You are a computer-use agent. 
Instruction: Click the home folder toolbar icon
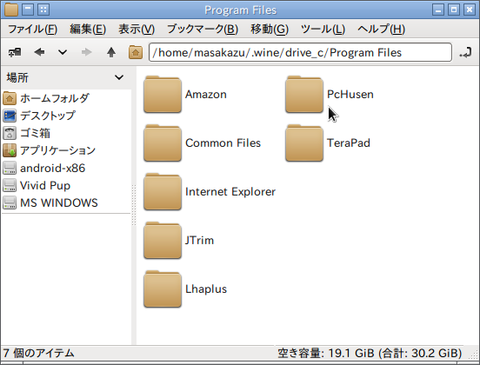(x=136, y=52)
